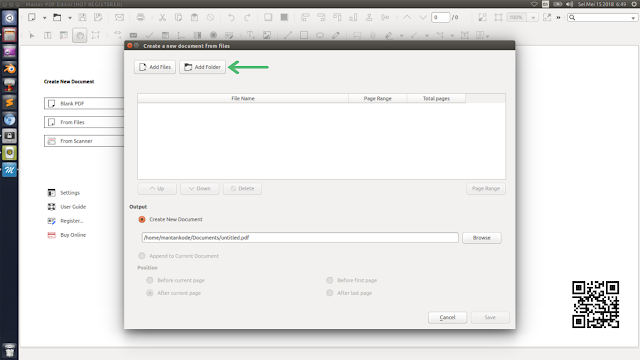Click the Browse button
Screen dimensions: 640x360
coord(482,238)
